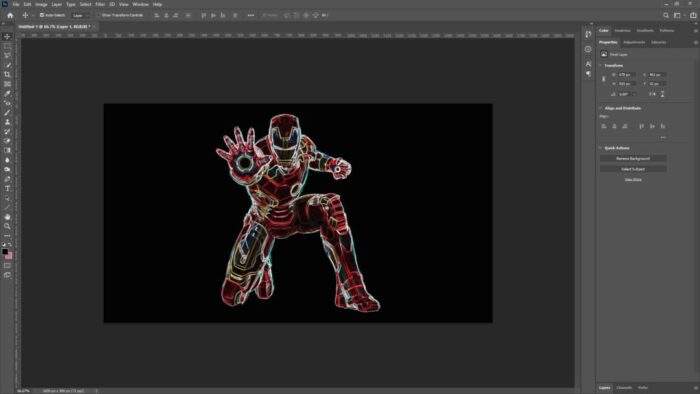Click the Width input field in Transform
This screenshot has width=700, height=394.
[627, 75]
